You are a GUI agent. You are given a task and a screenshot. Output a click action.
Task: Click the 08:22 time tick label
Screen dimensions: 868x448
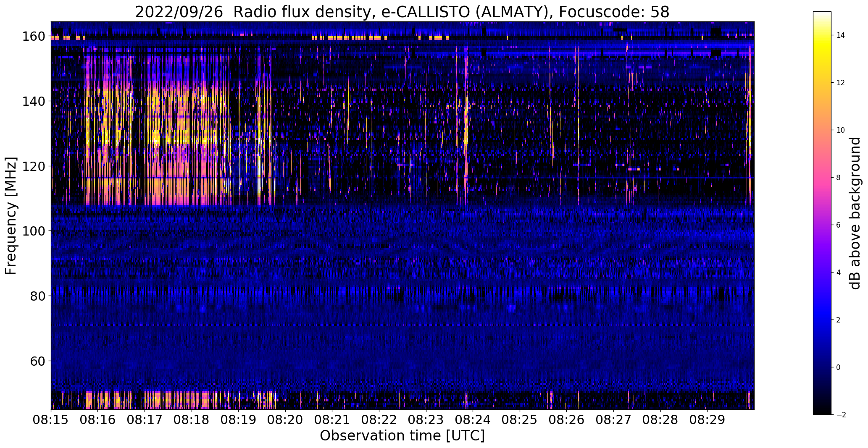click(x=379, y=419)
